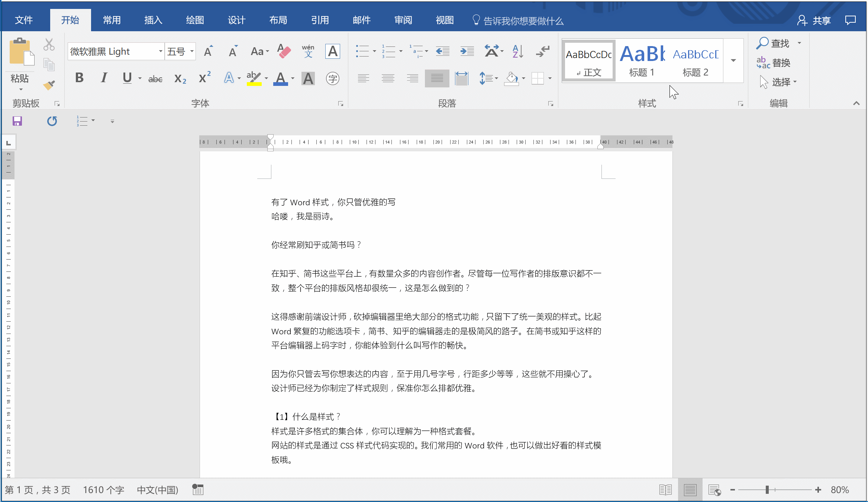The height and width of the screenshot is (502, 868).
Task: Switch to the Design (设计) tab
Action: [236, 20]
